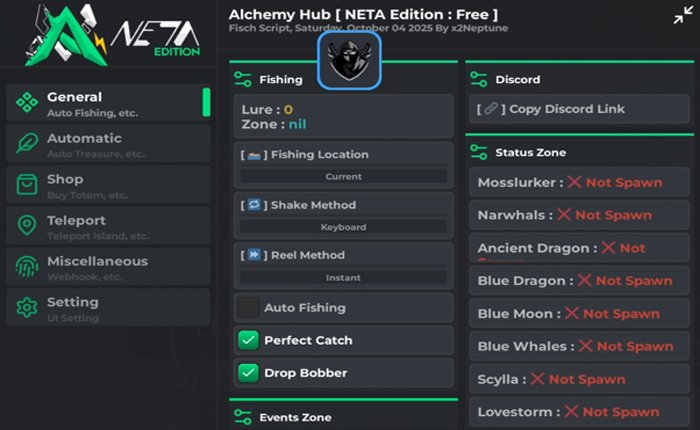Click the Teleport map pin icon
This screenshot has width=700, height=430.
tap(27, 225)
